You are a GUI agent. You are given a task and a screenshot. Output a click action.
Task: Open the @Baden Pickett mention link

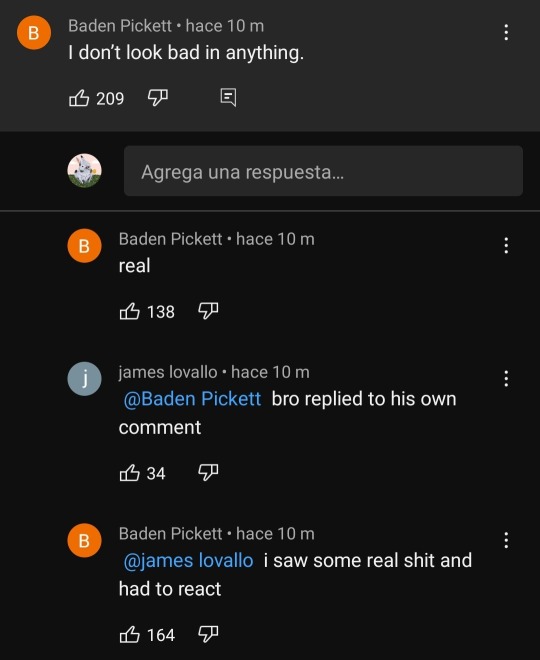click(x=192, y=399)
